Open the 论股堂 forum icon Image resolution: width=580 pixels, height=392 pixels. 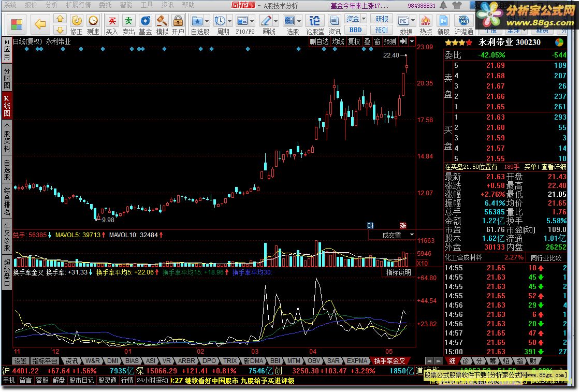pyautogui.click(x=315, y=25)
